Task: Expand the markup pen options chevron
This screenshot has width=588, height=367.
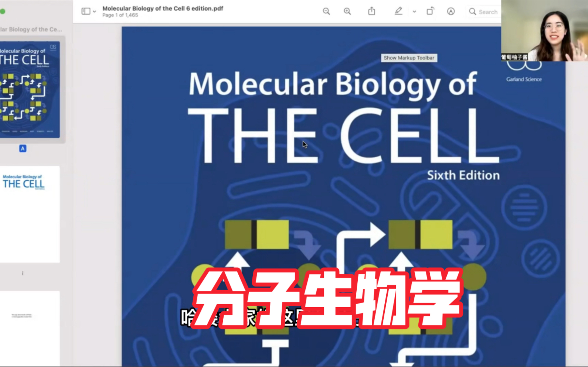Action: point(414,11)
